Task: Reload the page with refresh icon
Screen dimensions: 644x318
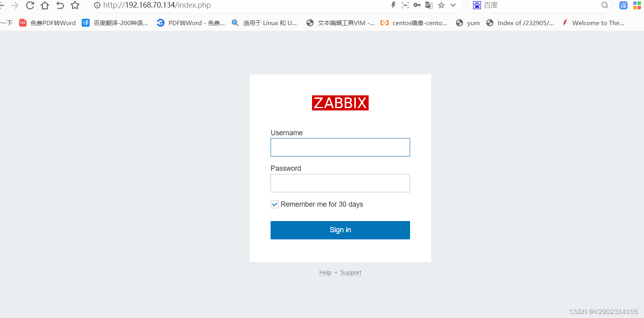Action: point(30,5)
